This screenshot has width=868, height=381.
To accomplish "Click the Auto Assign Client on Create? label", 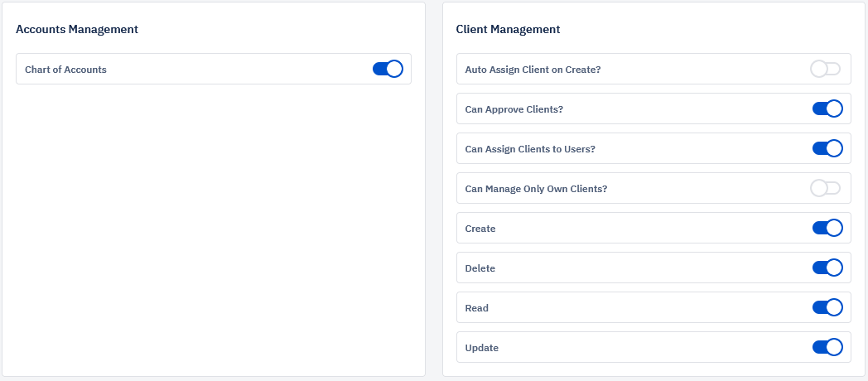I will point(533,70).
